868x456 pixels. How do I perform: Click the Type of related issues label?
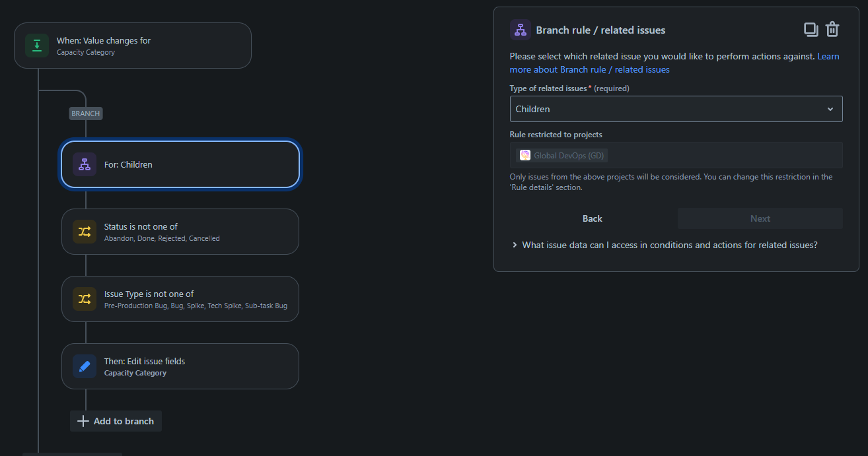[x=548, y=88]
